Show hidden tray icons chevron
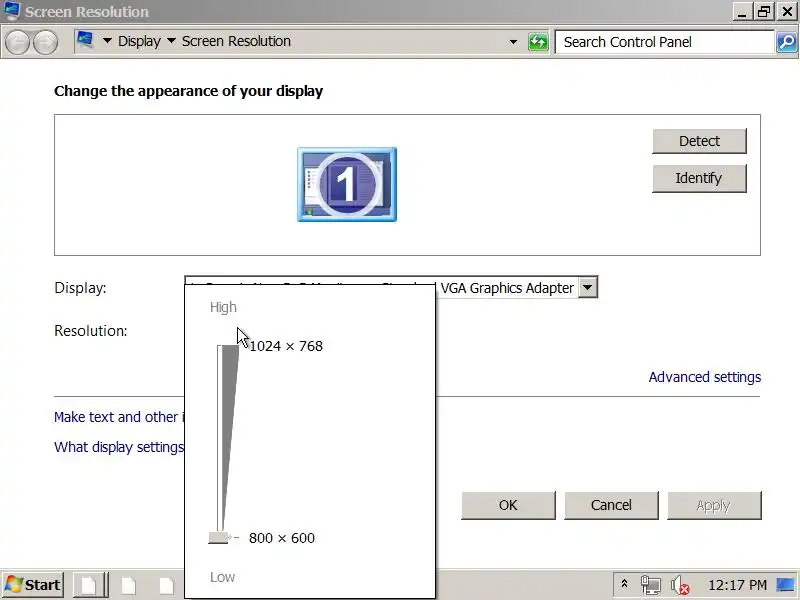Viewport: 800px width, 600px height. click(x=624, y=584)
